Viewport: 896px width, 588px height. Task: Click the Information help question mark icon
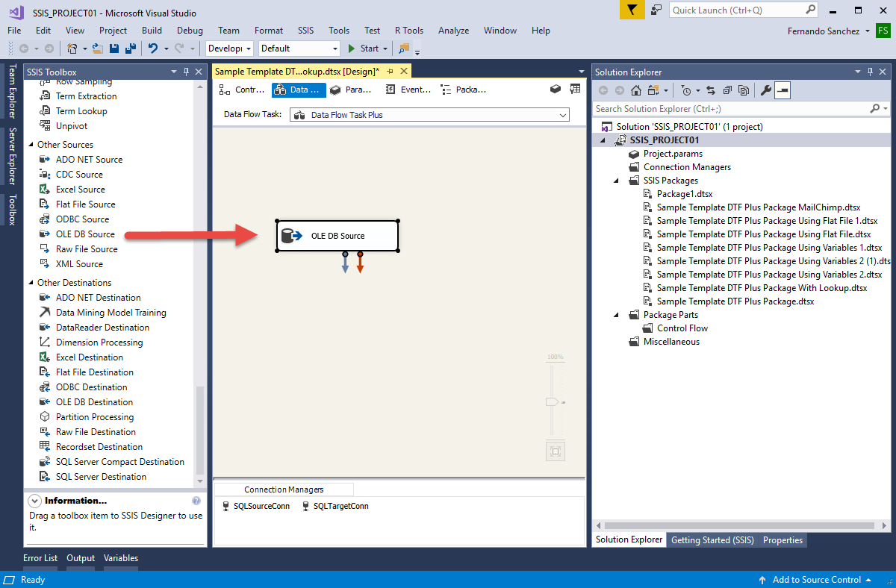click(x=196, y=501)
